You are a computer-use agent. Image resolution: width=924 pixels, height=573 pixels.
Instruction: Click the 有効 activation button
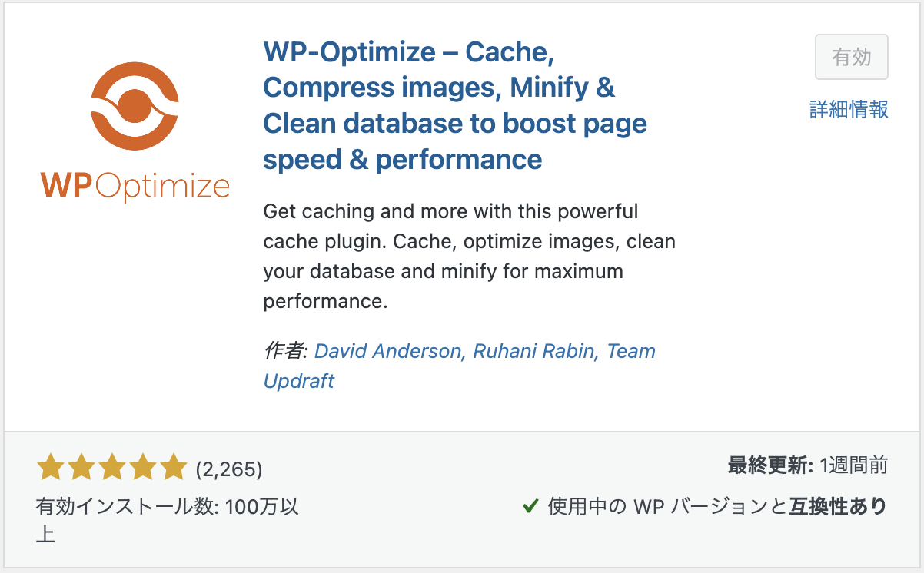pos(851,57)
